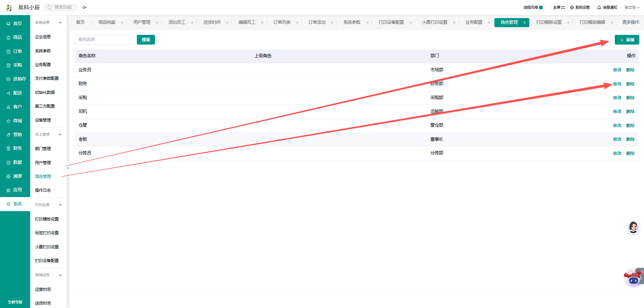644x308 pixels.
Task: Open 小票打印设置 in the submenu
Action: (x=47, y=247)
